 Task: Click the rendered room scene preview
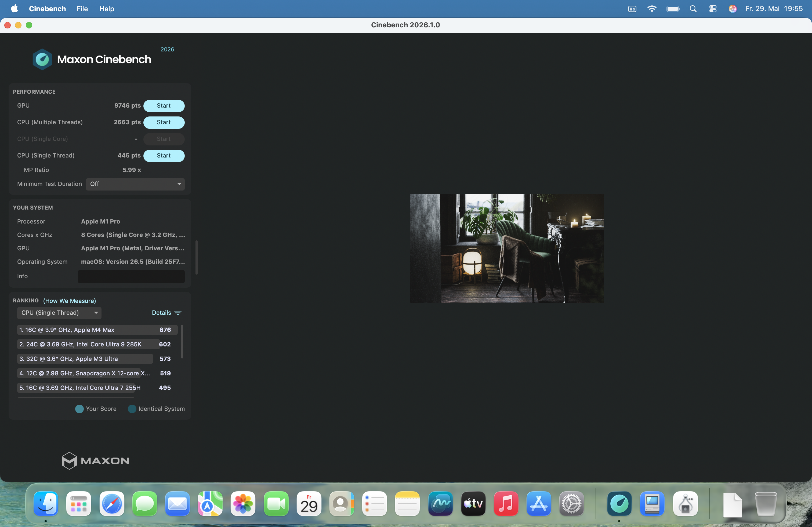pyautogui.click(x=507, y=248)
